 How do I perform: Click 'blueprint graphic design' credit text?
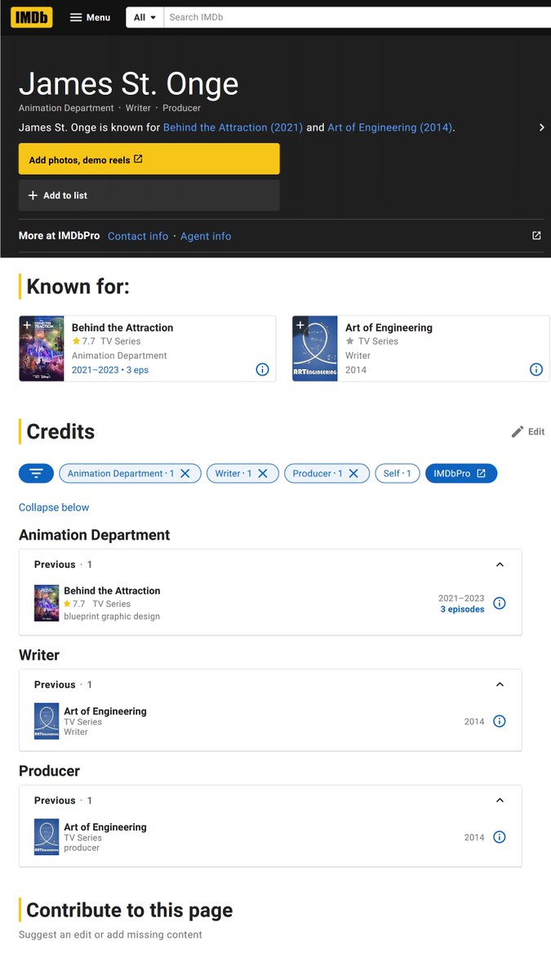(x=112, y=617)
